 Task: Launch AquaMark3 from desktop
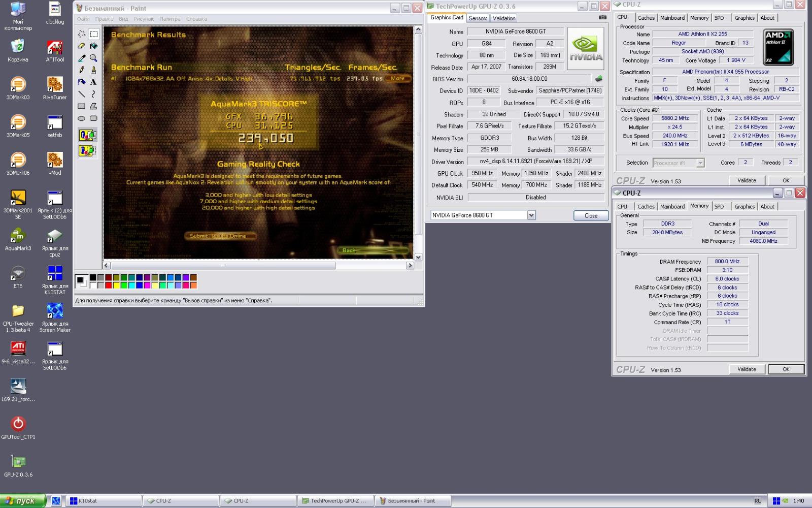click(18, 239)
